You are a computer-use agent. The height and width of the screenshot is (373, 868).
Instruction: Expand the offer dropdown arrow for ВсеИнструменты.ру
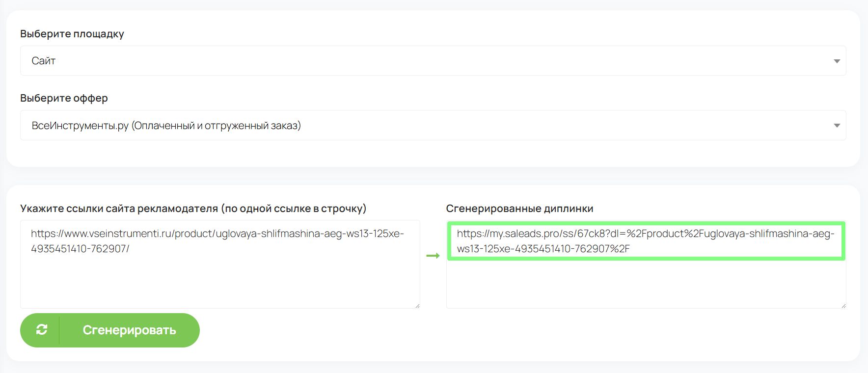tap(837, 126)
